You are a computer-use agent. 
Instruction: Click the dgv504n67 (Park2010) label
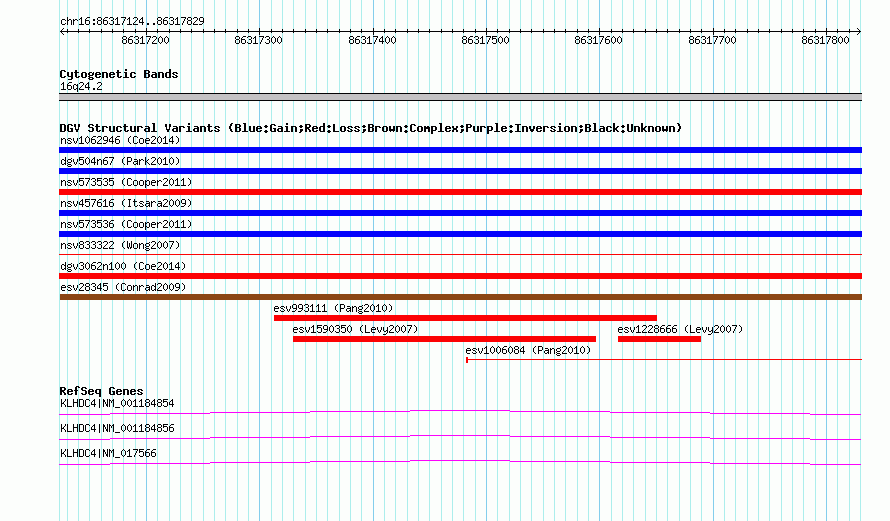(120, 161)
